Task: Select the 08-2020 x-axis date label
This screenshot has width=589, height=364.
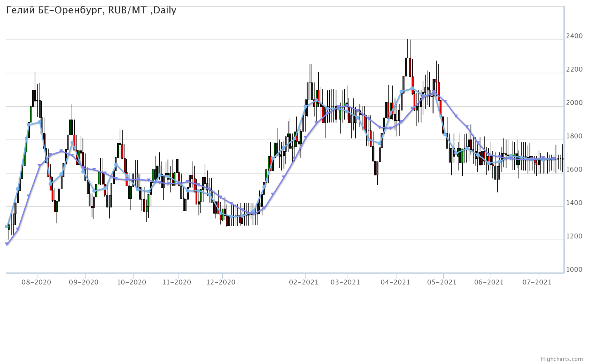Action: tap(36, 282)
